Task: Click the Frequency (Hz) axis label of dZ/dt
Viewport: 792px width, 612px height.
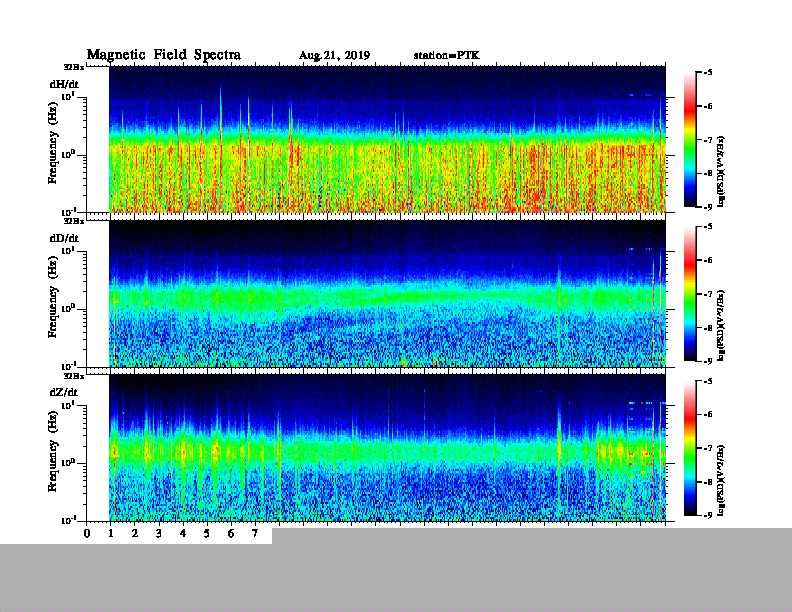Action: tap(53, 451)
